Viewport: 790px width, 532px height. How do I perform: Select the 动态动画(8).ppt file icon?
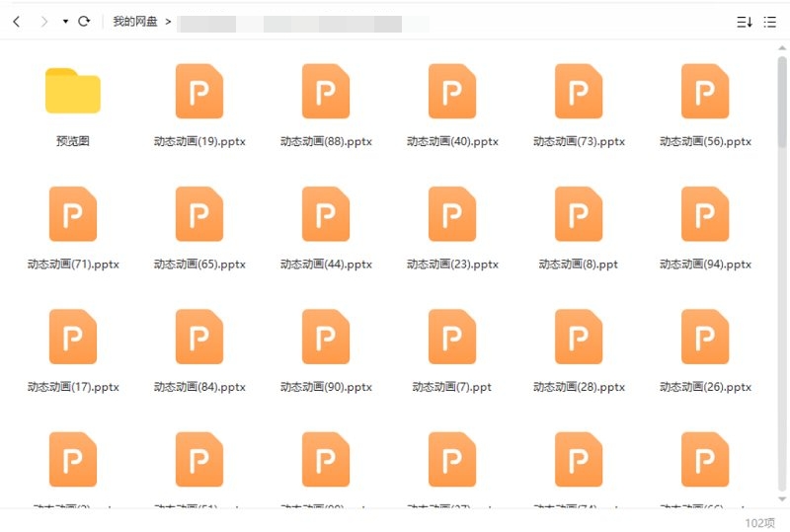point(579,214)
